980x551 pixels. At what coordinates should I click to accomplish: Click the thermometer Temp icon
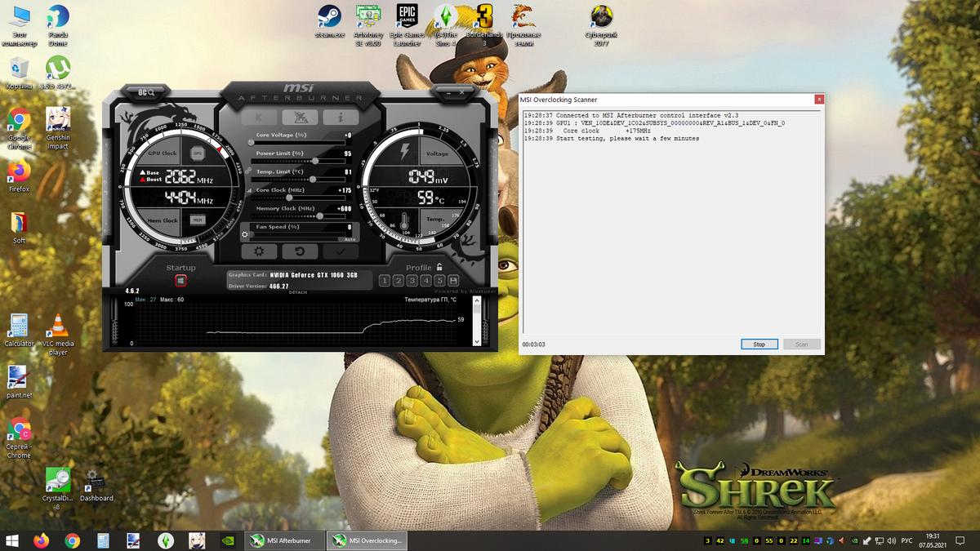pyautogui.click(x=405, y=220)
